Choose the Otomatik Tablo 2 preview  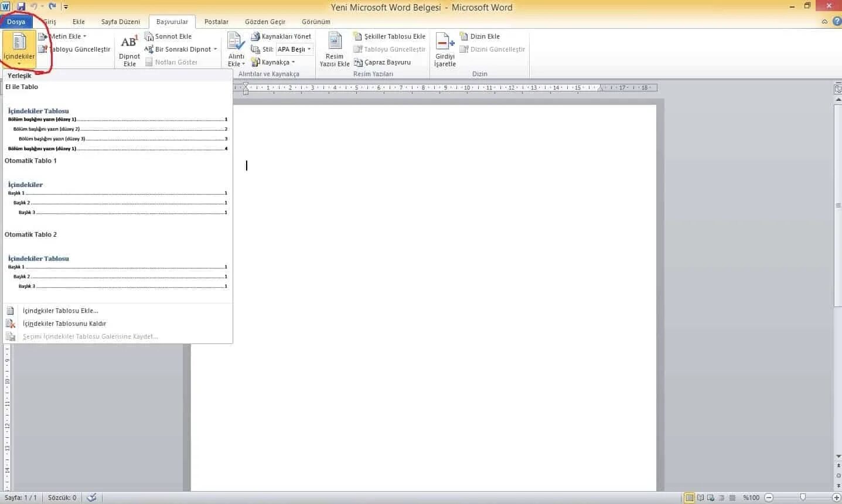click(x=117, y=266)
